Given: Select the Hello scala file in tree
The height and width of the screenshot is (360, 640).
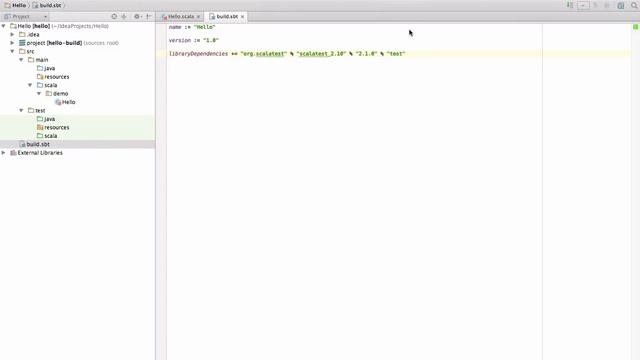Looking at the screenshot, I should click(x=65, y=102).
